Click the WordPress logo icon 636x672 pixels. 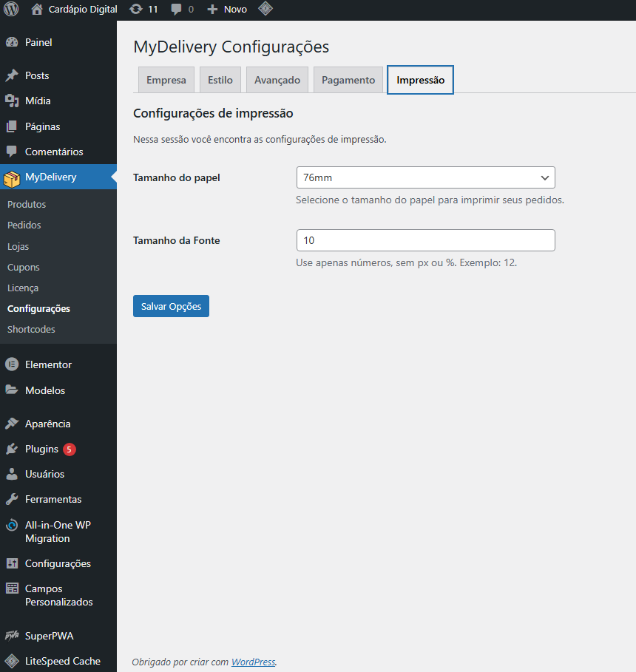11,10
